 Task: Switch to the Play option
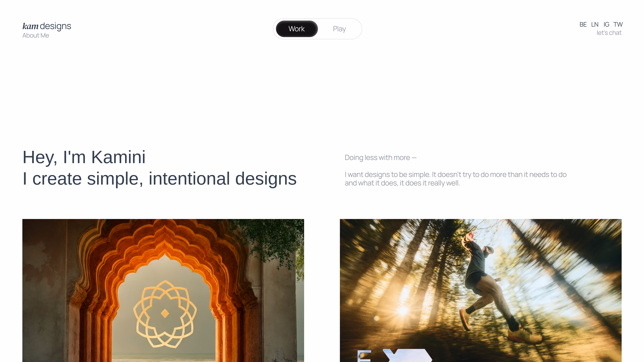(x=339, y=29)
